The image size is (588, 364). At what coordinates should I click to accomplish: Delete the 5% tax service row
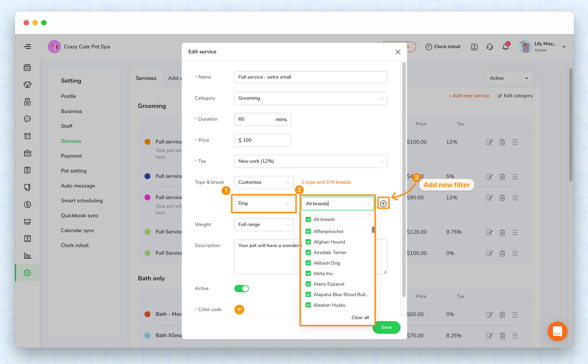(502, 177)
